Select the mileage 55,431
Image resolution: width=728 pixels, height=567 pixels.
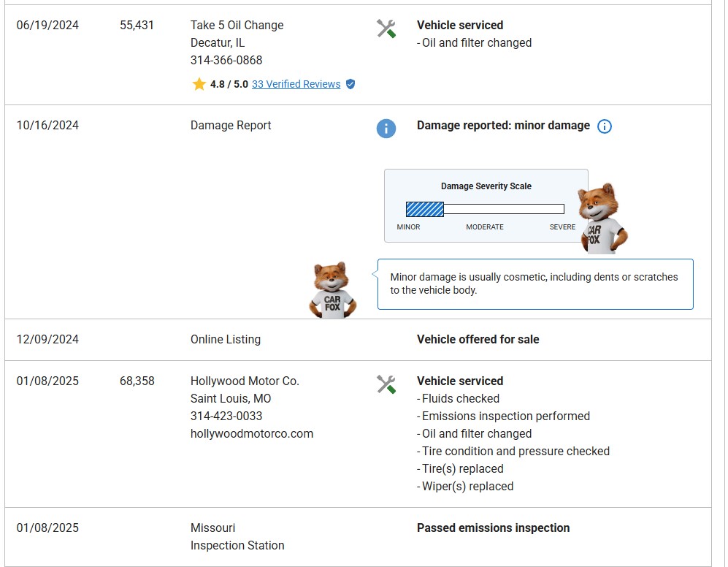tap(137, 25)
